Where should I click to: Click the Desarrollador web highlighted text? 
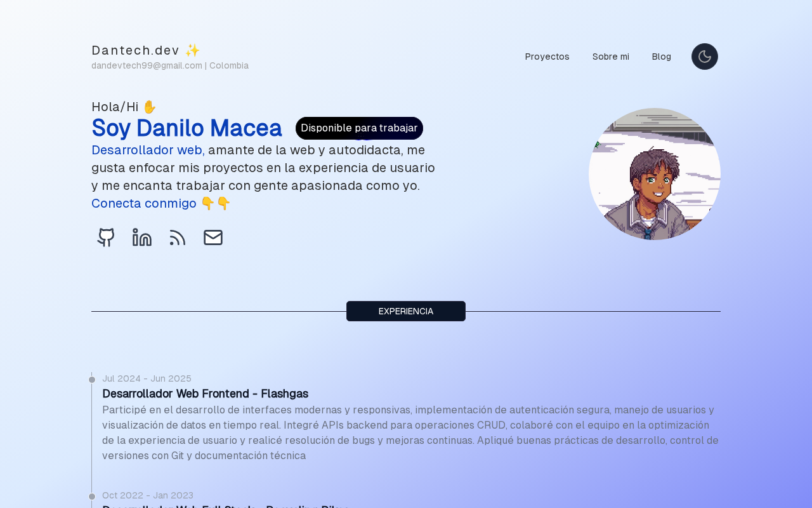[x=148, y=150]
